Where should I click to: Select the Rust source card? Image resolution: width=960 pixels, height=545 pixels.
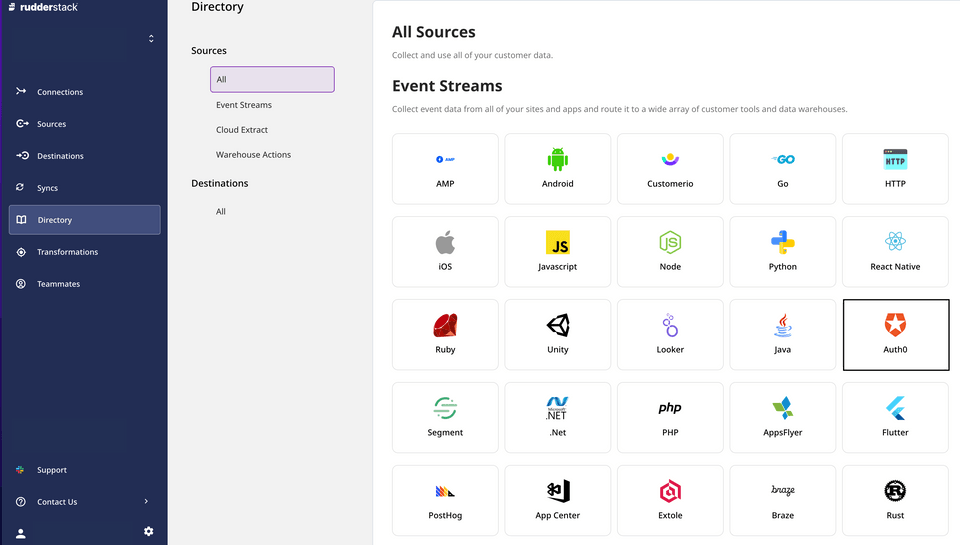coord(895,500)
